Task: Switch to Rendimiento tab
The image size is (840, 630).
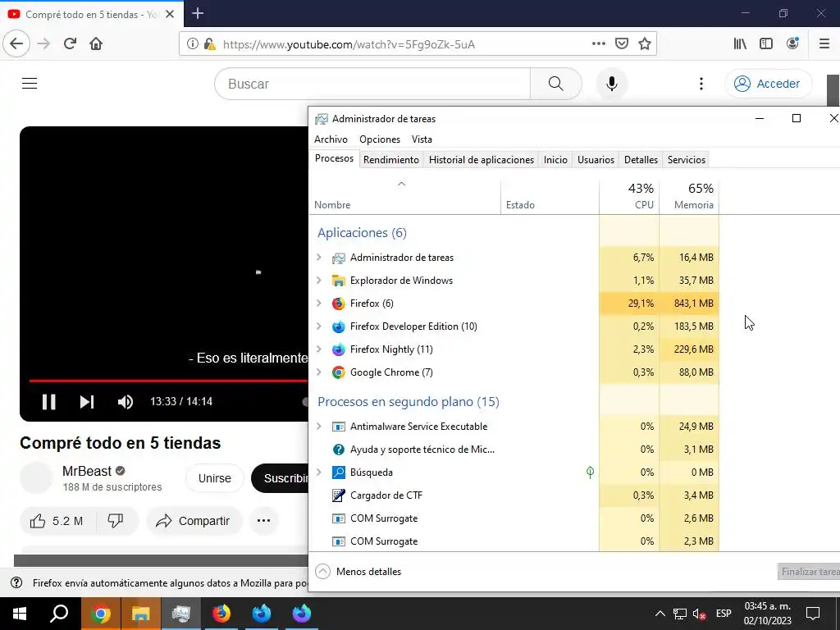Action: point(391,160)
